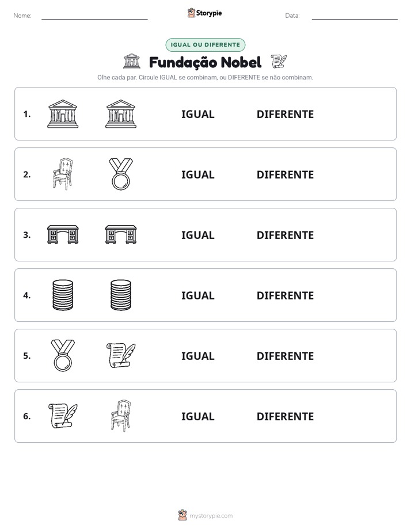Mark DIFERENTE for question 6
This screenshot has width=411, height=532.
[285, 416]
